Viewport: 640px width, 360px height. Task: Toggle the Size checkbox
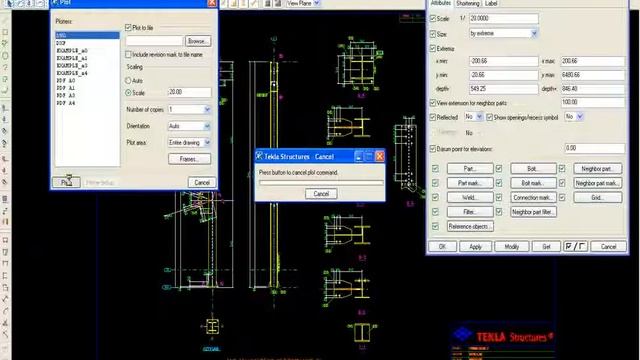[x=433, y=34]
